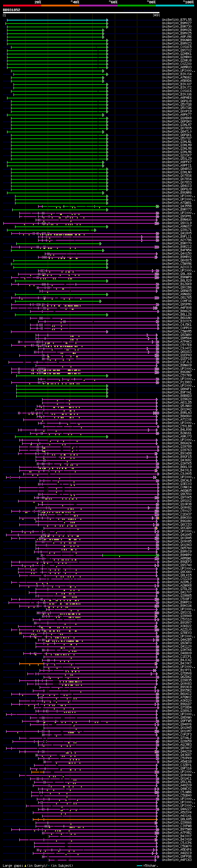Select hit label UniRef100_A7QW81
197x868 pixels.
(177, 203)
